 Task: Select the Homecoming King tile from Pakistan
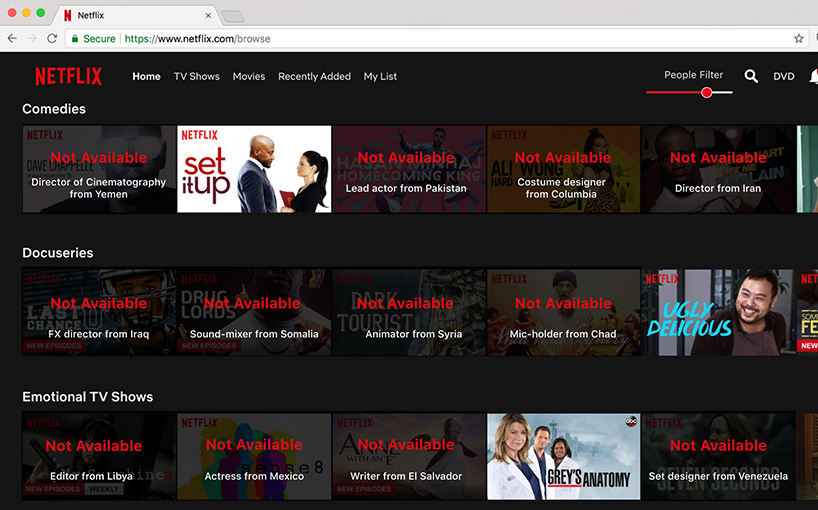click(409, 169)
